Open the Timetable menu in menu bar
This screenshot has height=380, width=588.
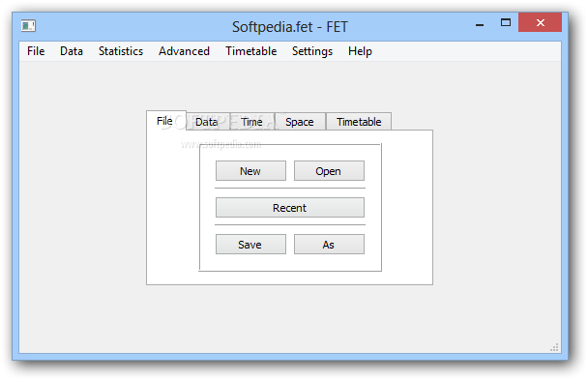coord(251,51)
